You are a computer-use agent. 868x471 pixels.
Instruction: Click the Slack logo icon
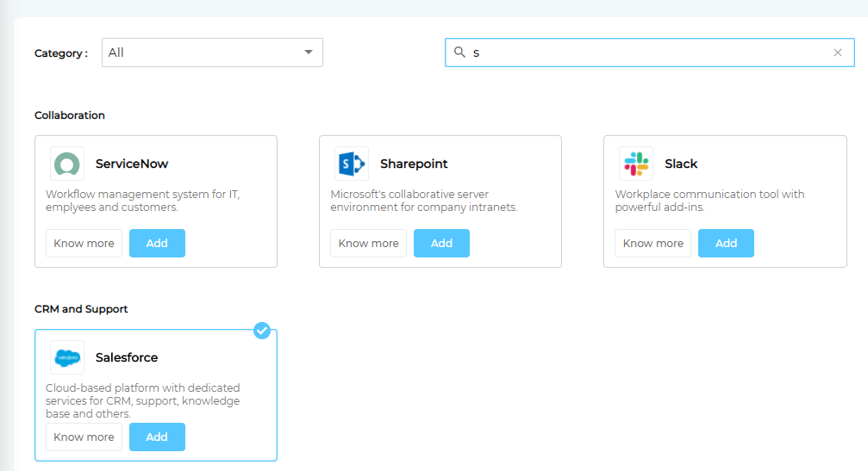[x=636, y=164]
